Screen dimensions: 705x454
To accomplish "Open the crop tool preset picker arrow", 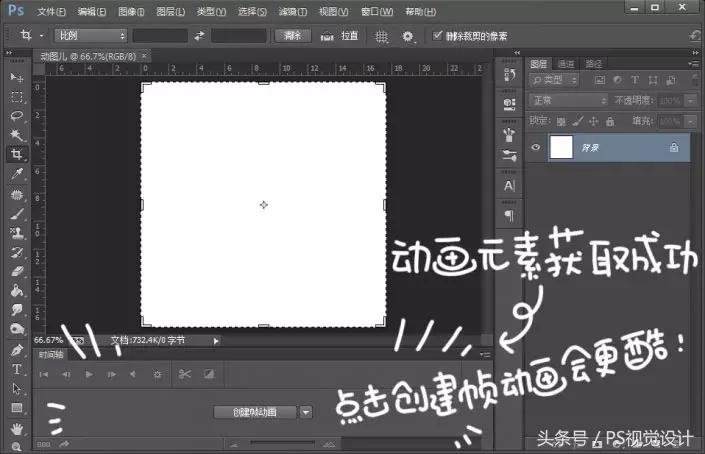I will pyautogui.click(x=42, y=36).
